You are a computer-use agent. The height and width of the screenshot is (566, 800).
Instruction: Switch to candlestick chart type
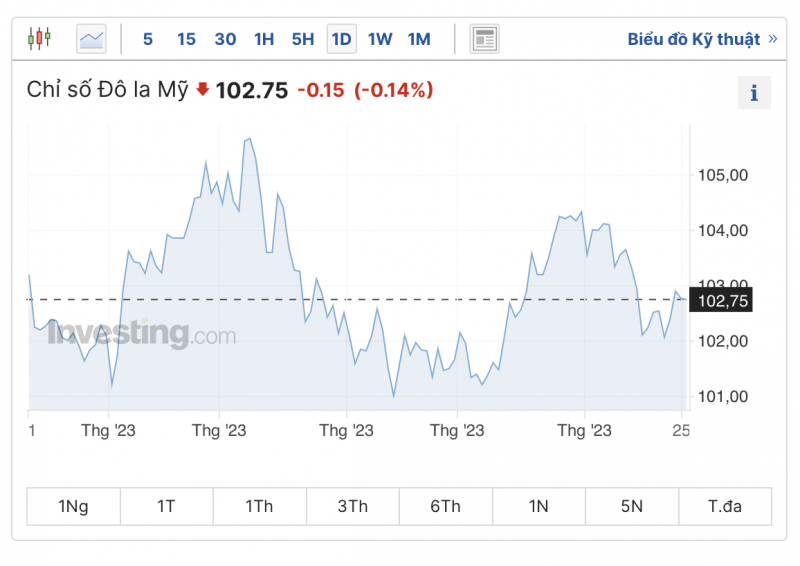(x=40, y=39)
